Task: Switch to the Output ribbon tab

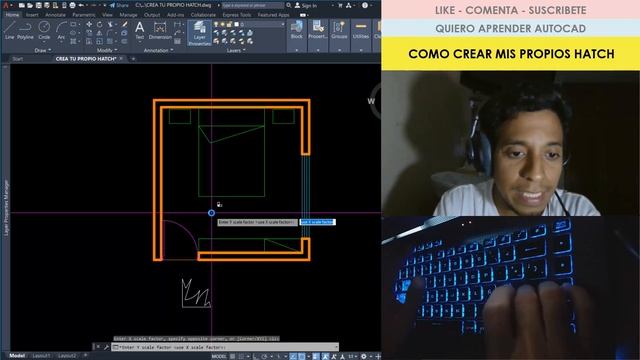Action: click(152, 15)
